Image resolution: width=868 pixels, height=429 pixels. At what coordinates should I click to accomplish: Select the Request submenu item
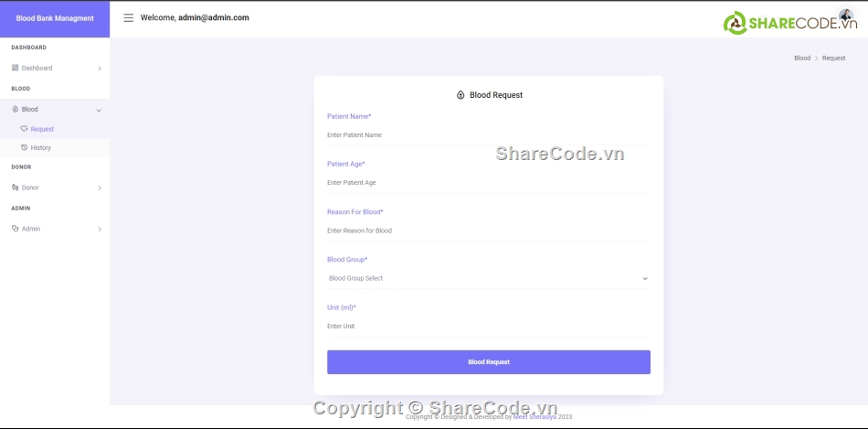pyautogui.click(x=42, y=129)
